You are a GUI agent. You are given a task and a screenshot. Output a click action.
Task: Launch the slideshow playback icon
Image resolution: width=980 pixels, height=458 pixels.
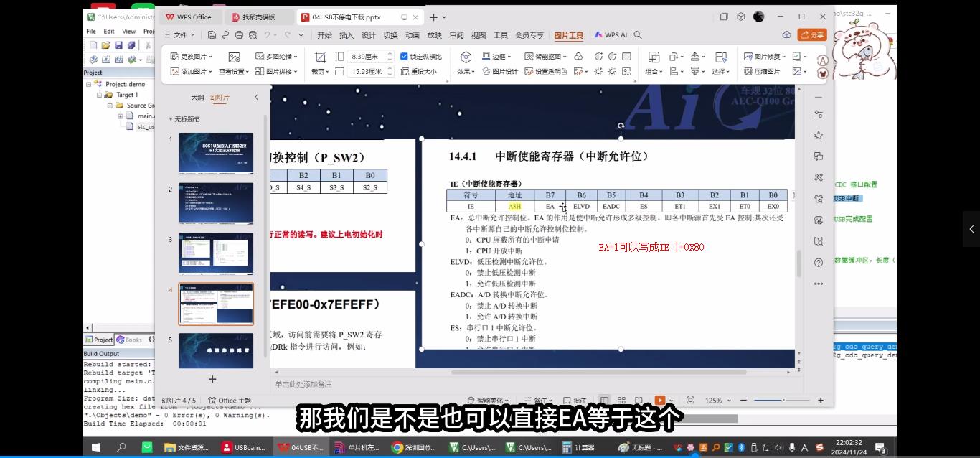(659, 401)
